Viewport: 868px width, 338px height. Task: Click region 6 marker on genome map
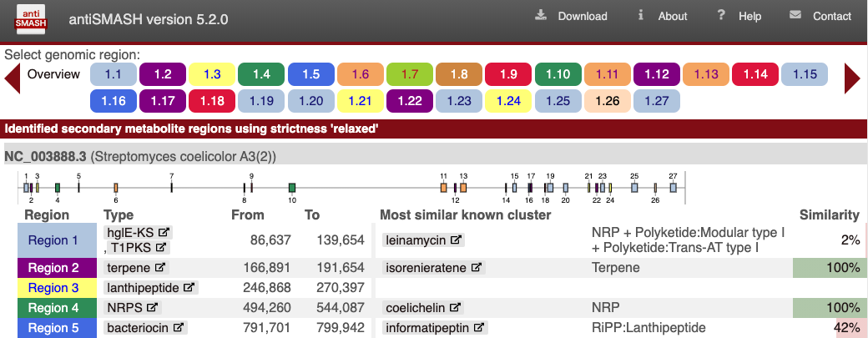click(x=116, y=188)
